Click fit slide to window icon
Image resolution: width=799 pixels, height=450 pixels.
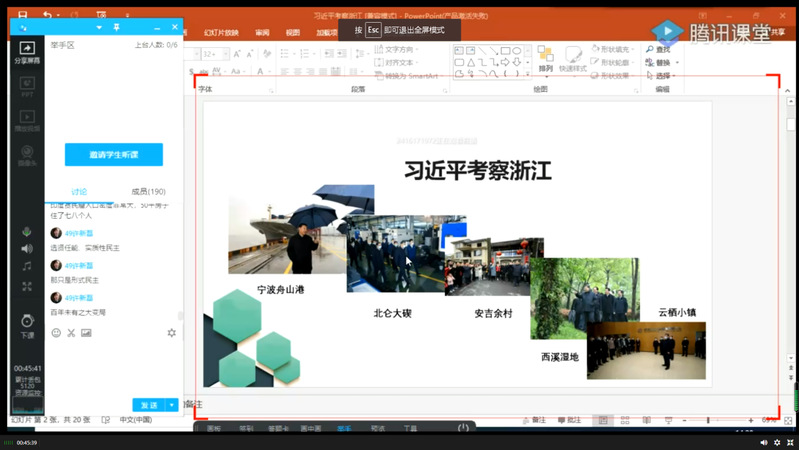click(788, 420)
